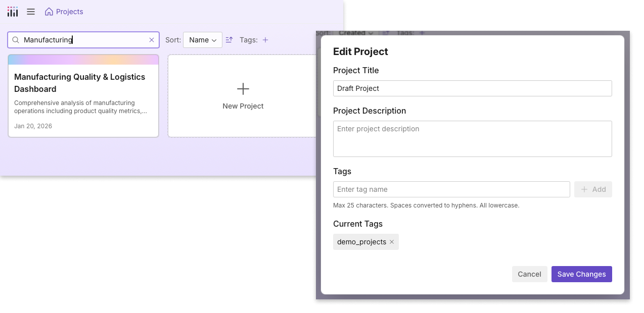
Task: Open the Sort Name dropdown
Action: click(x=203, y=40)
